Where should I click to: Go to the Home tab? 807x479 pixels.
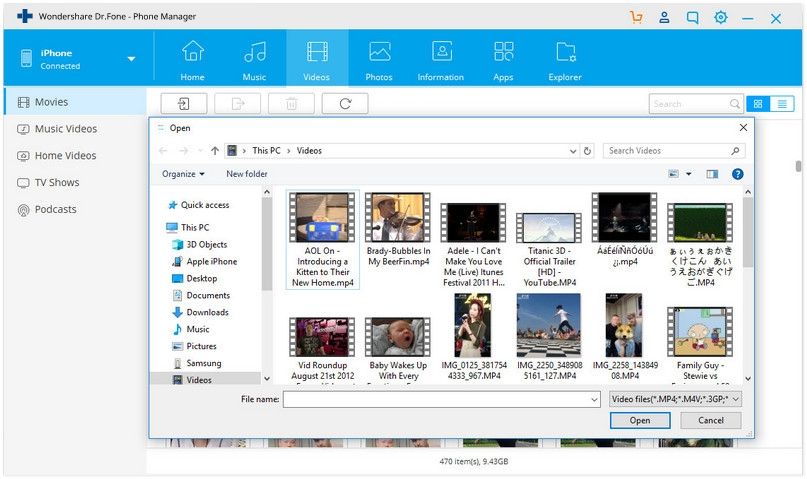[192, 59]
